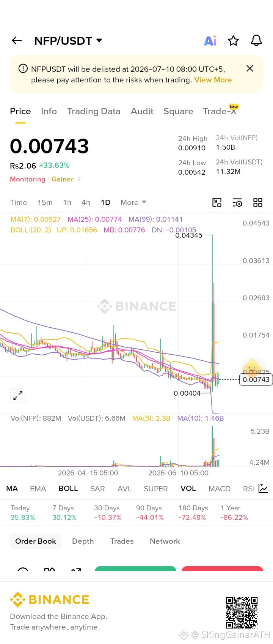273x644 pixels.
Task: Switch to the Info tab
Action: (49, 111)
